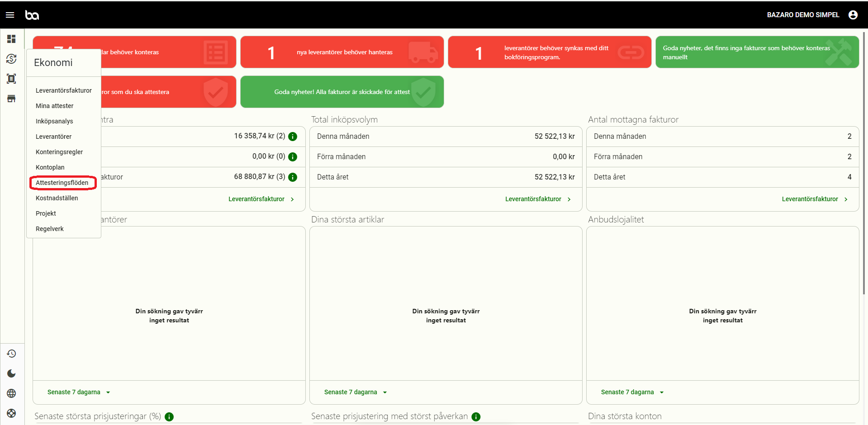Click Detta året row in Antal mottagna fakturor
The height and width of the screenshot is (425, 868).
723,177
